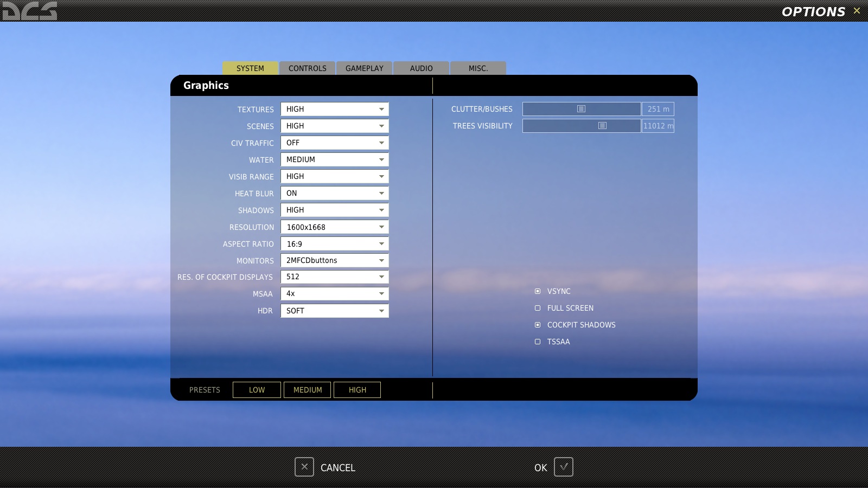Click the X icon box next to CANCEL
Viewport: 868px width, 488px height.
(304, 467)
